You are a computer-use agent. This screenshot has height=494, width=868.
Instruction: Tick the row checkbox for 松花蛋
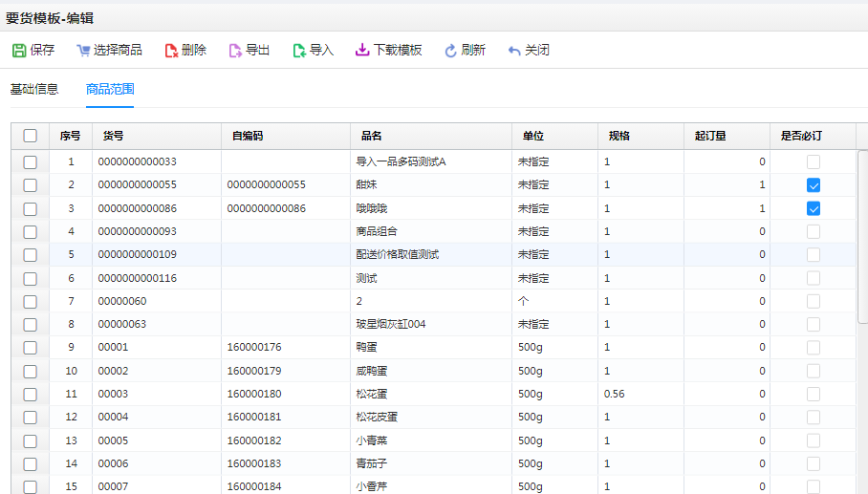31,395
